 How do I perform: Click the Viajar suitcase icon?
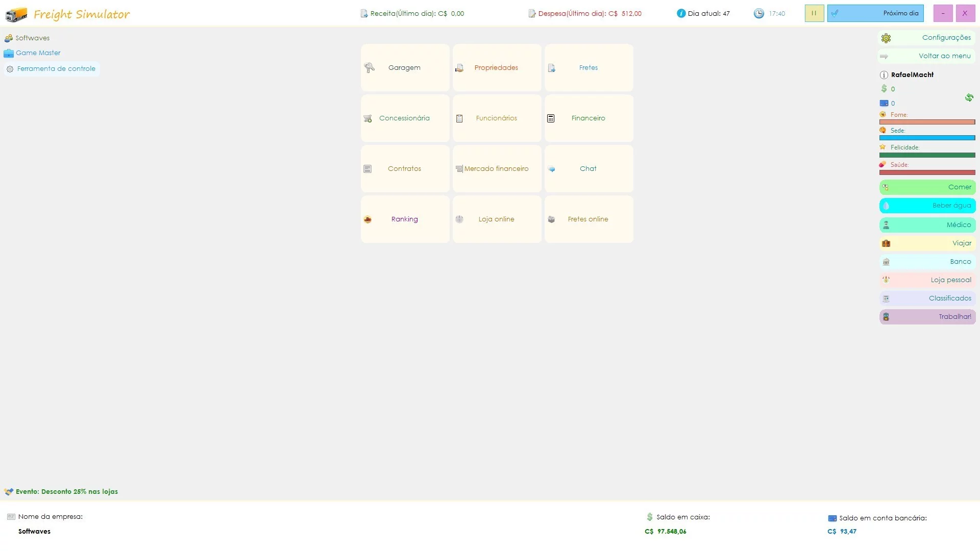pos(886,243)
